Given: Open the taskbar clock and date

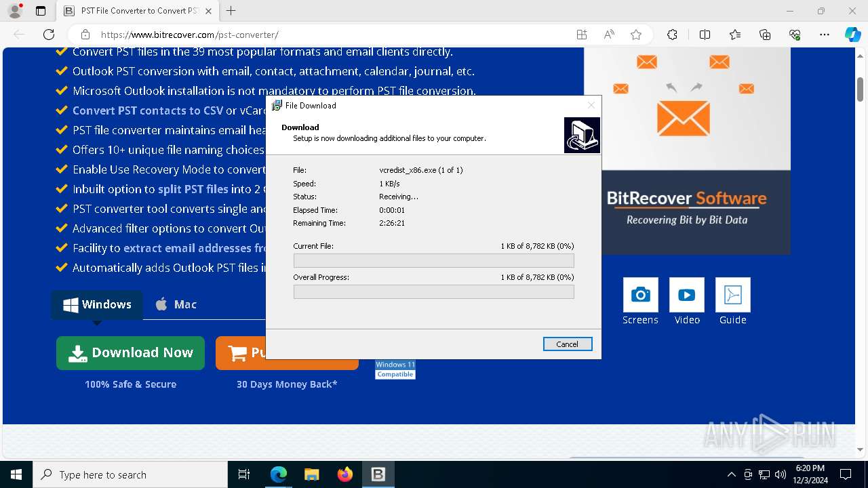Looking at the screenshot, I should click(x=809, y=474).
